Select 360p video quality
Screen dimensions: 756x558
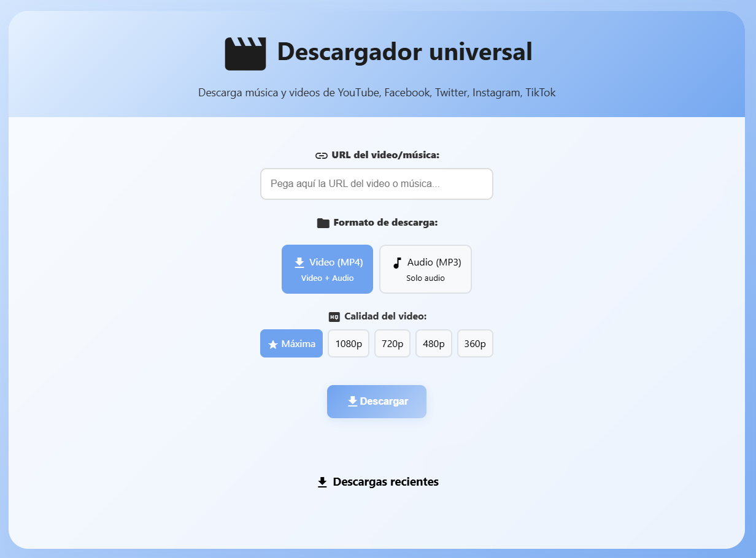tap(475, 343)
